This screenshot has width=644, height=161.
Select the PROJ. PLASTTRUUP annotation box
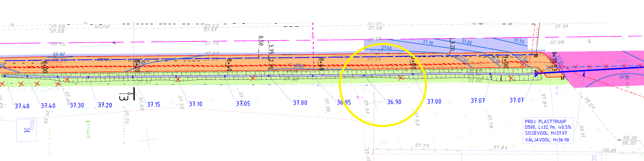[548, 131]
